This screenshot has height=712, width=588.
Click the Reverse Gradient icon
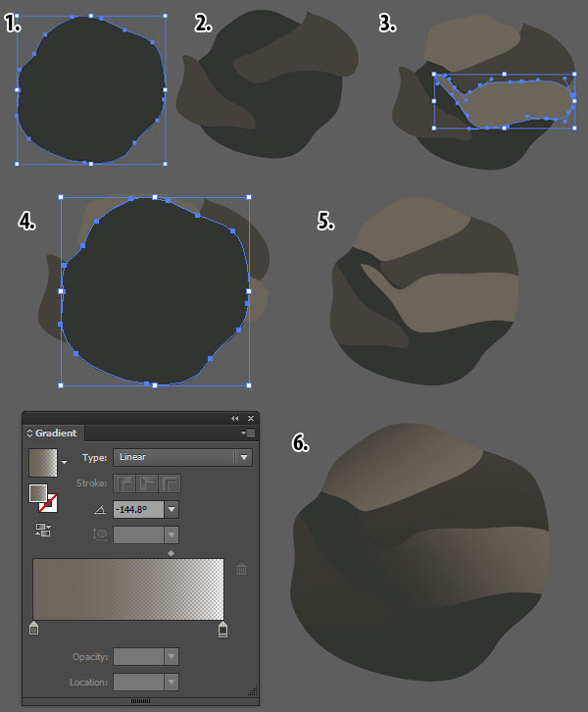[43, 530]
